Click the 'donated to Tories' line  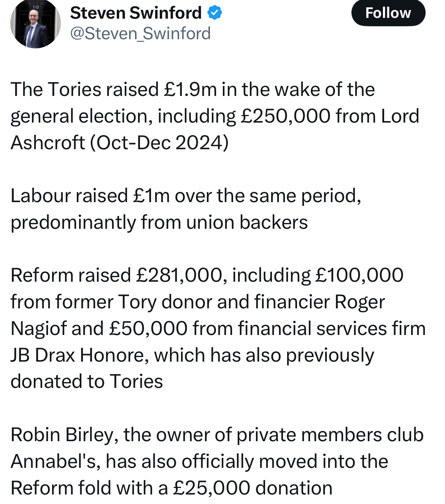pos(87,381)
